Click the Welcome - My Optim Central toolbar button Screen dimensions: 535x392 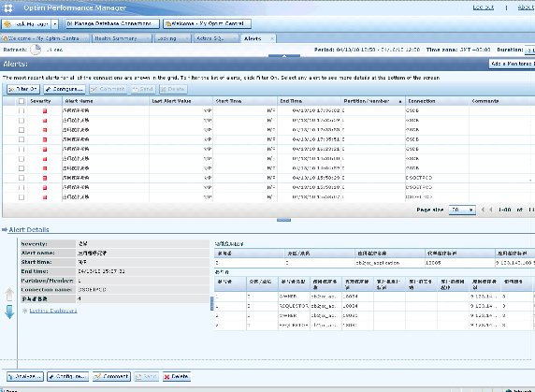[x=207, y=24]
